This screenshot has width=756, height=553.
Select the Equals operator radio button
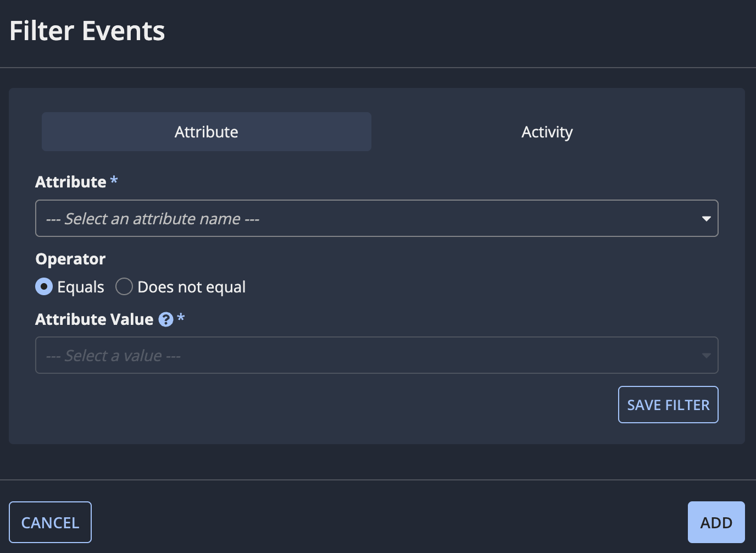tap(44, 286)
